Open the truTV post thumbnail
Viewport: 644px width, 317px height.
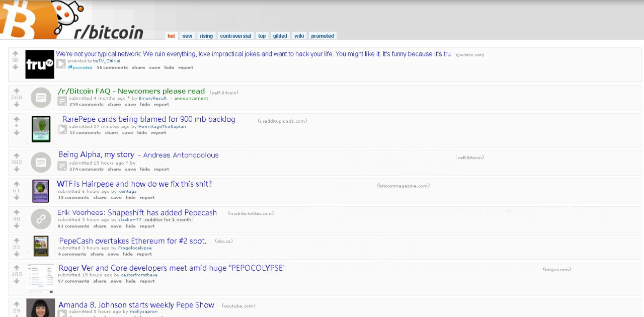(40, 64)
